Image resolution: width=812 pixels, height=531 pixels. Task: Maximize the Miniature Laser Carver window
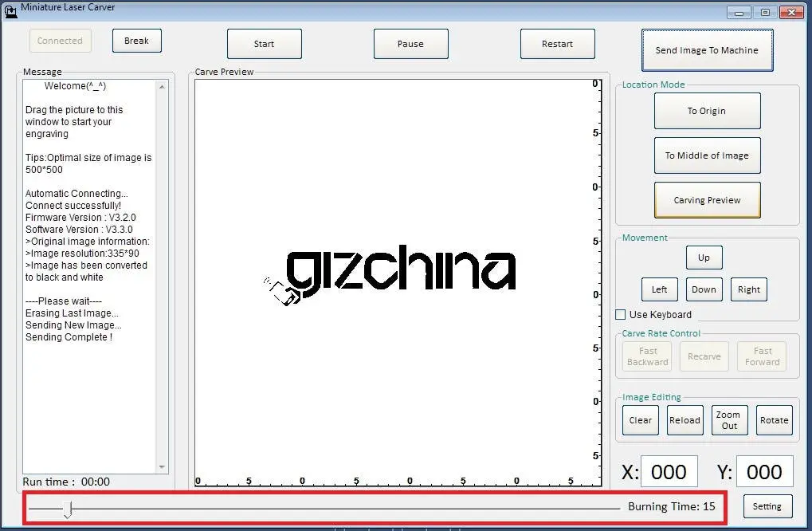(765, 13)
